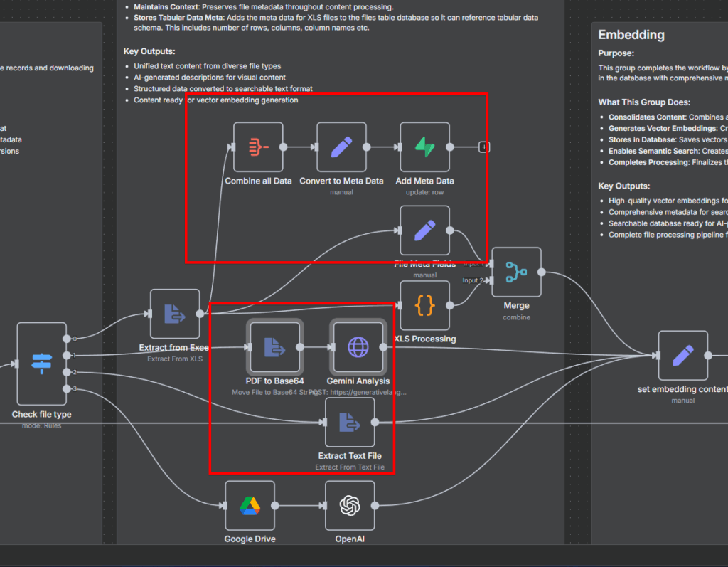This screenshot has height=567, width=728.
Task: Open the Gemini Analysis HTTP node
Action: point(358,347)
